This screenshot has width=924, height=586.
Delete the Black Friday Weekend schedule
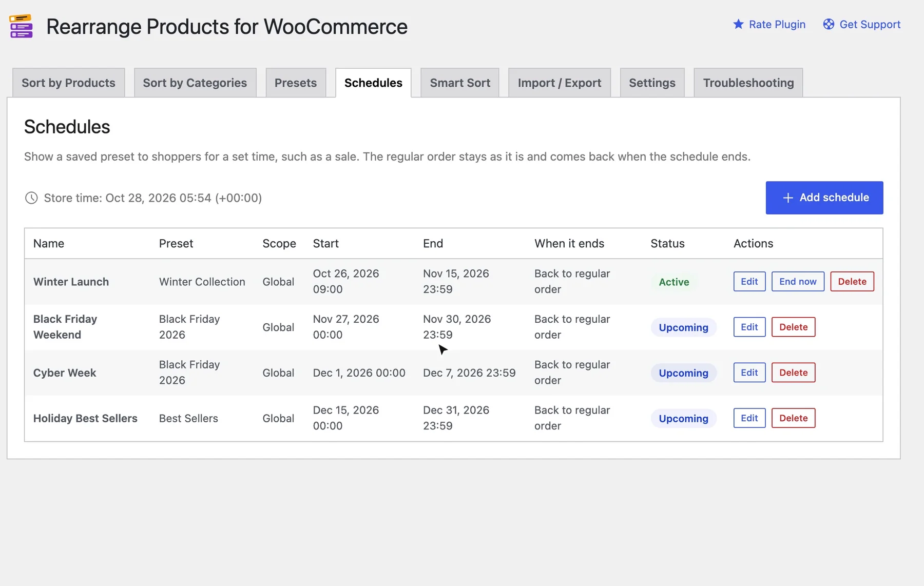click(x=794, y=327)
